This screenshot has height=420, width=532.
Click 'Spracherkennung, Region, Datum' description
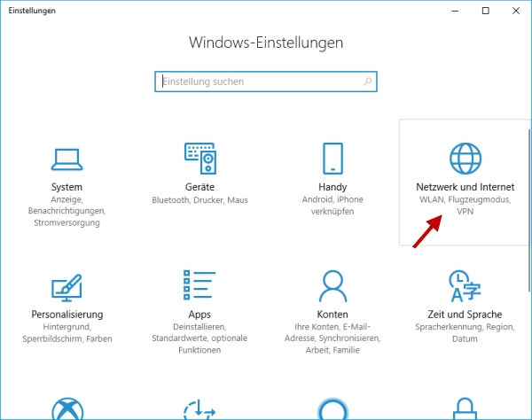tap(465, 333)
